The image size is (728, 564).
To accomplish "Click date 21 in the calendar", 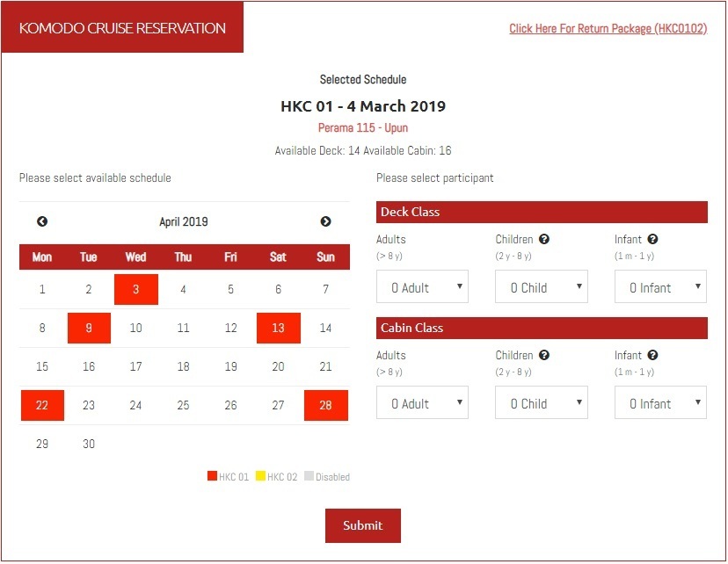I will 326,366.
